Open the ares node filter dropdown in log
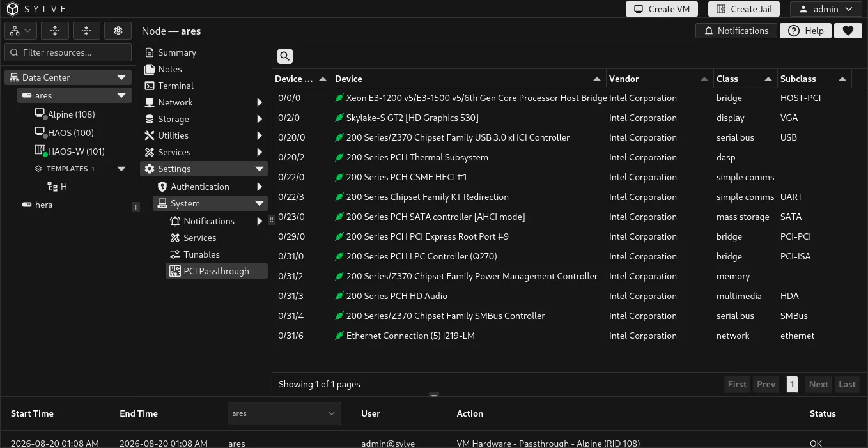The image size is (868, 448). (284, 413)
